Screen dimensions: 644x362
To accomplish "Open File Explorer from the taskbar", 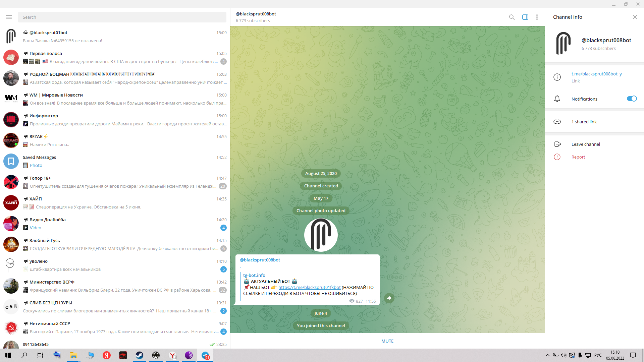I will pos(73,355).
